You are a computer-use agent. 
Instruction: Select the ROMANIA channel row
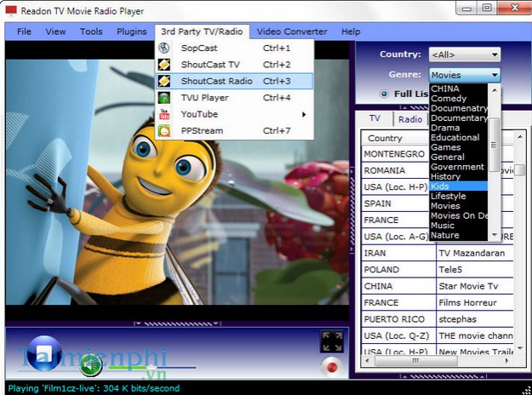(x=396, y=170)
